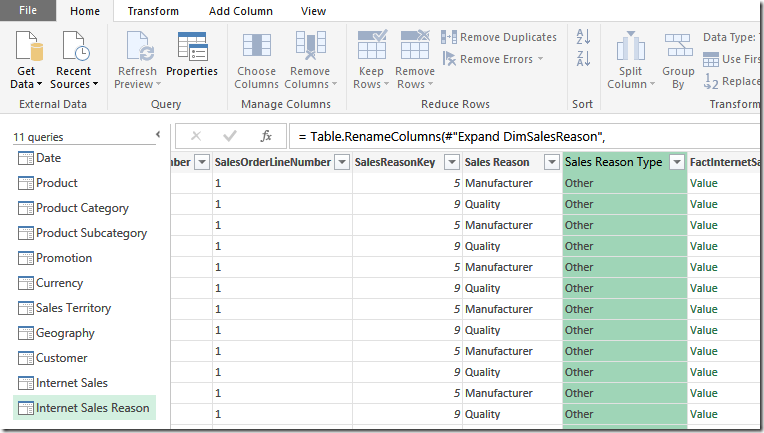This screenshot has width=764, height=433.
Task: Open Recent Sources list
Action: tap(74, 60)
